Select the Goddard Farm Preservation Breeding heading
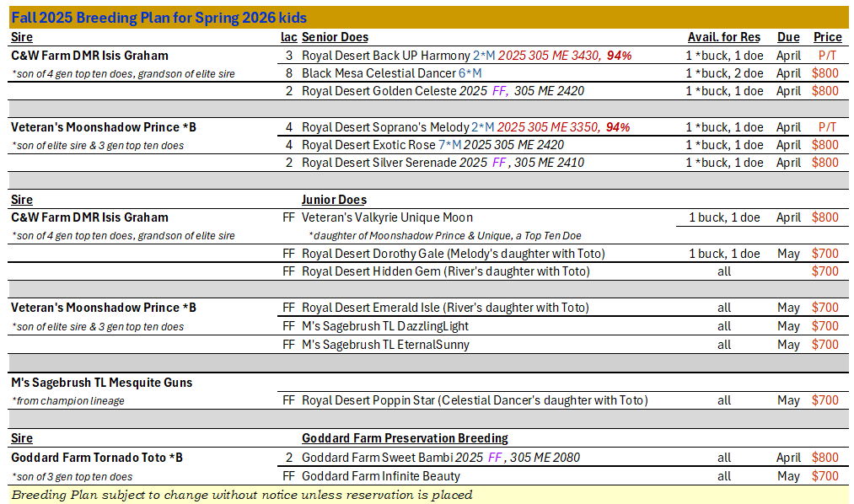854x504 pixels. (405, 438)
